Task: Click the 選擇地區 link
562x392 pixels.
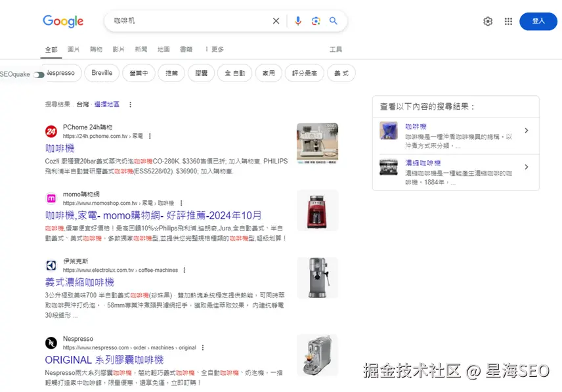Action: coord(107,104)
